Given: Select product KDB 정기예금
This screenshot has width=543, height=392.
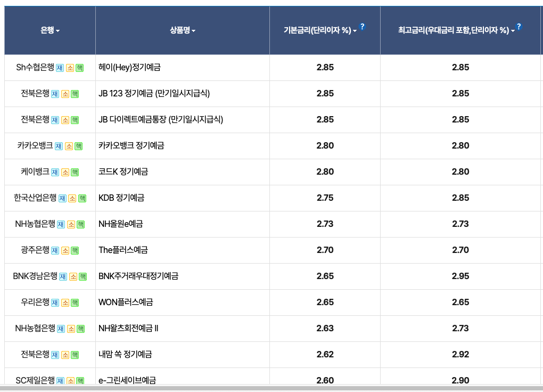Looking at the screenshot, I should [121, 198].
